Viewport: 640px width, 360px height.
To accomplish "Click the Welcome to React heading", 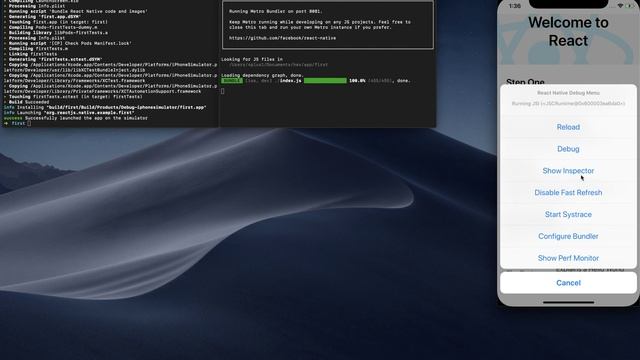I will coord(568,31).
